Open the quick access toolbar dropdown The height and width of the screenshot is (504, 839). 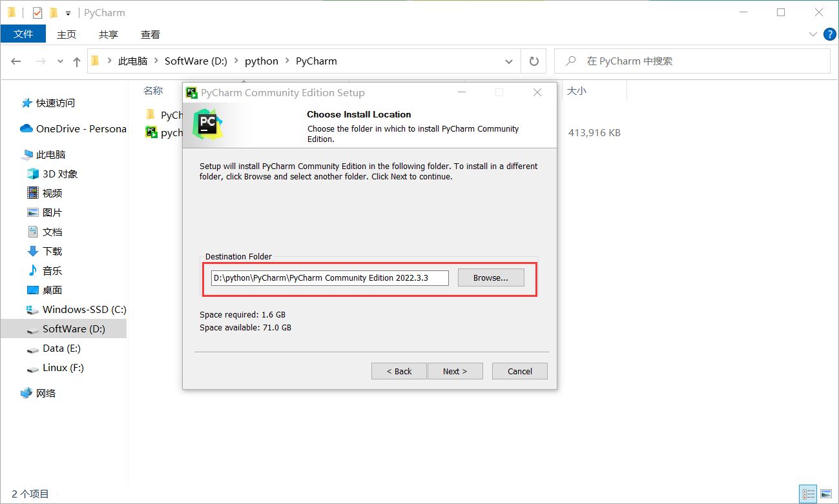pos(68,13)
